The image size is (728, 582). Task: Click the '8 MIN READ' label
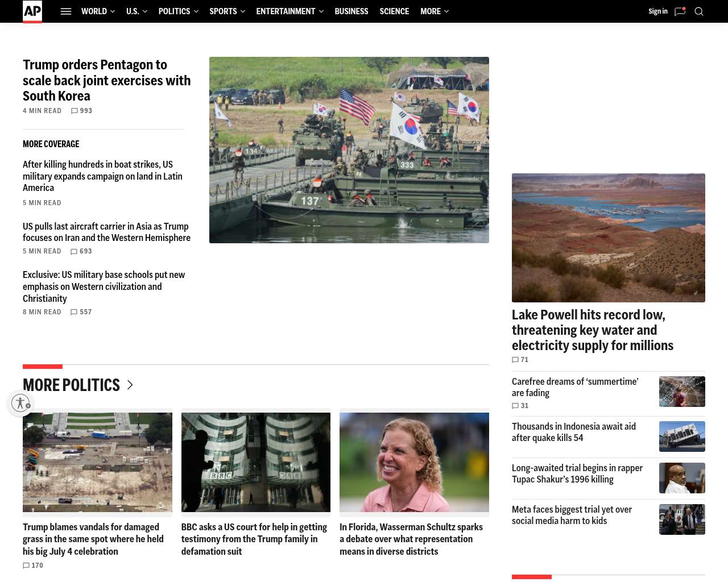click(x=42, y=312)
